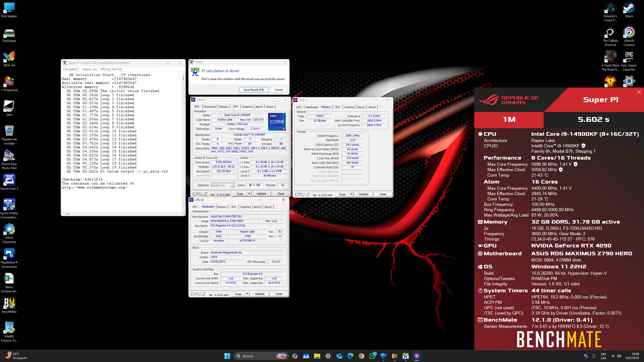
Task: Open WhatsApp from the taskbar
Action: [x=372, y=356]
